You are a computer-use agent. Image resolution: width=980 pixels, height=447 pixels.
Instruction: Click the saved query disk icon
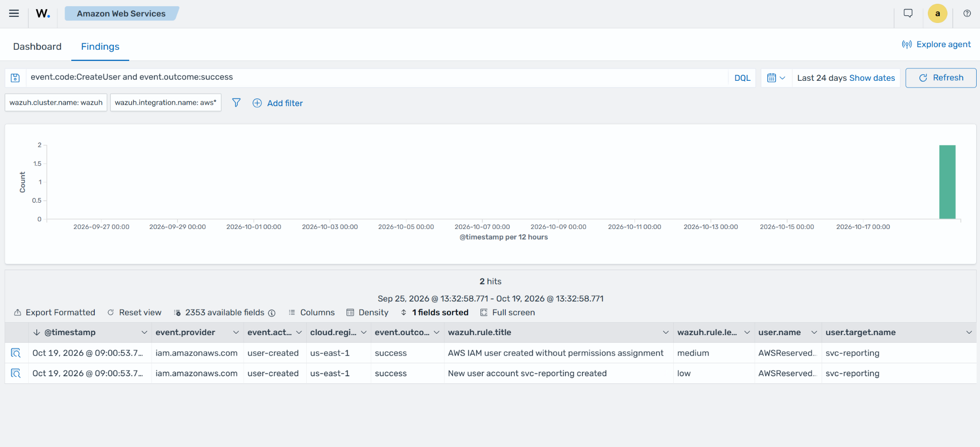tap(15, 78)
